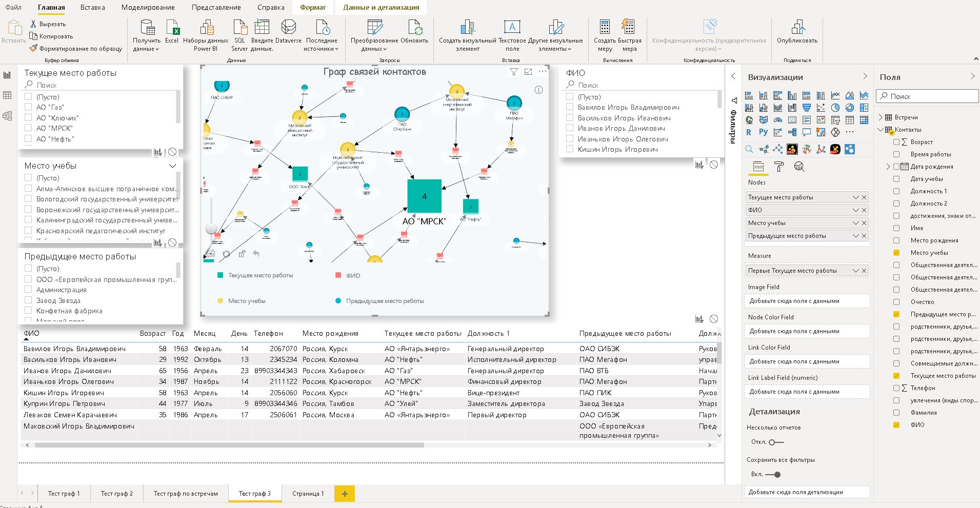Open Последние источники dropdown
This screenshot has height=508, width=980.
pos(322,35)
